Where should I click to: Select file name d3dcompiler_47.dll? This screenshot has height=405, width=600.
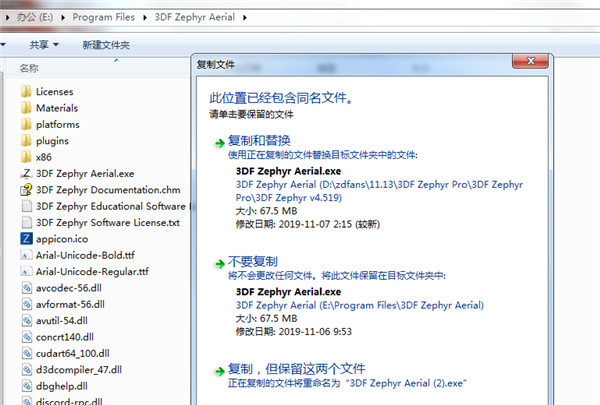click(79, 369)
